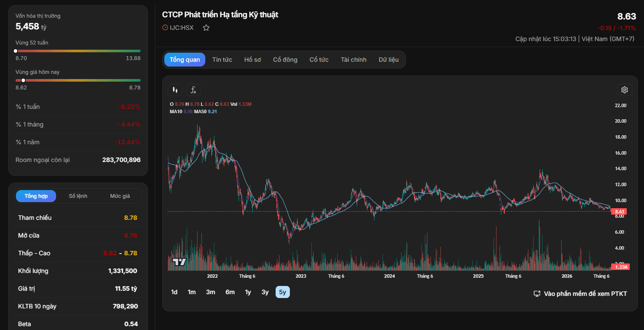
Task: Select the 5y time range
Action: [283, 292]
